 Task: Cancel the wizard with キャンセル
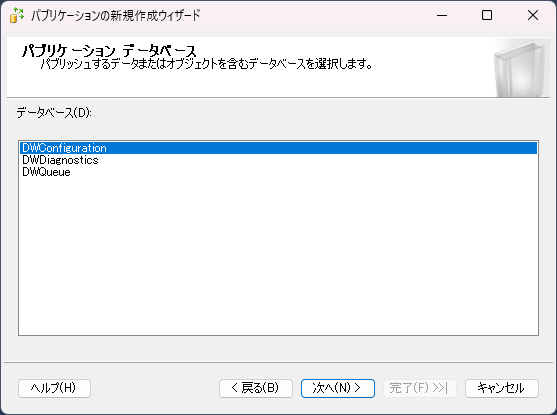pyautogui.click(x=502, y=388)
